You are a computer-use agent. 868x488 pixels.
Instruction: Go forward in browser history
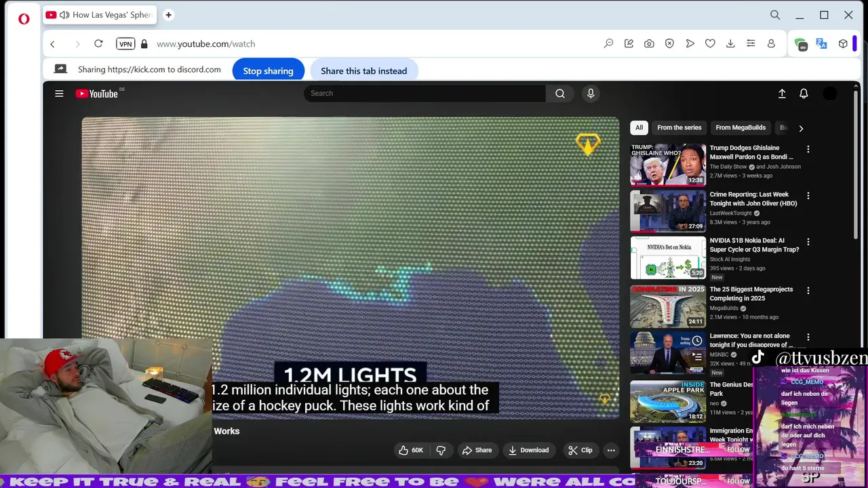pyautogui.click(x=77, y=43)
